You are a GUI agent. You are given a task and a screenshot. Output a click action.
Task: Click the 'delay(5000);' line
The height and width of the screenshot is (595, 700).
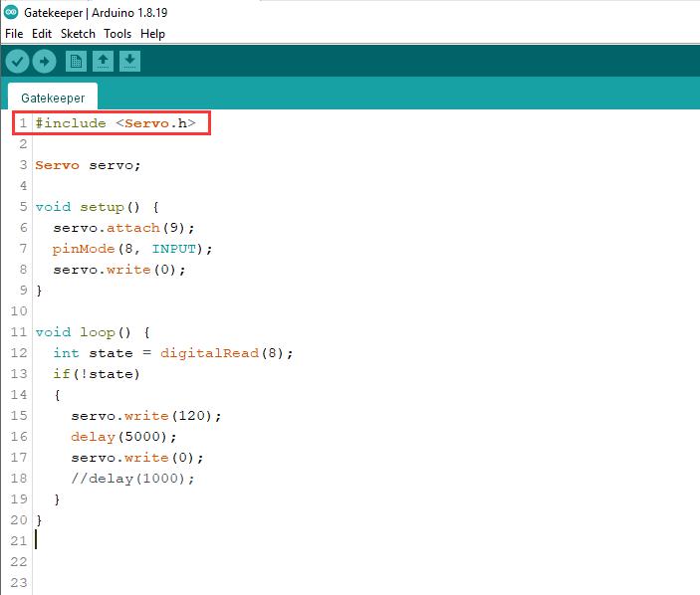click(x=123, y=437)
